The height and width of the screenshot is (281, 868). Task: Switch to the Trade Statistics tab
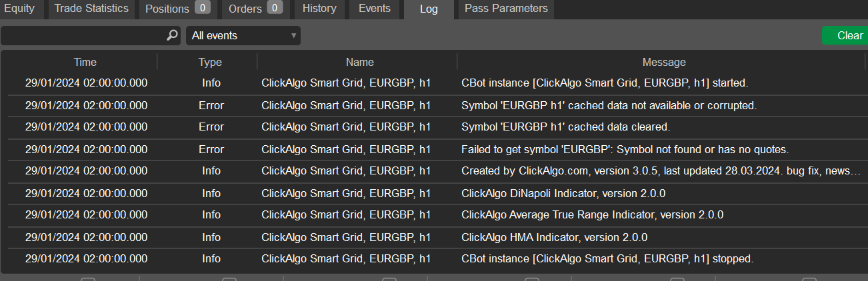91,9
